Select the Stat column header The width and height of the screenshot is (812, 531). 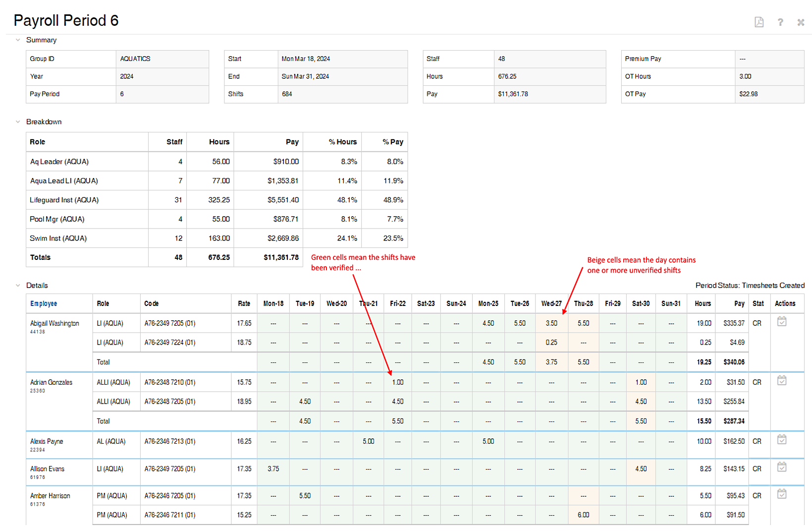758,303
